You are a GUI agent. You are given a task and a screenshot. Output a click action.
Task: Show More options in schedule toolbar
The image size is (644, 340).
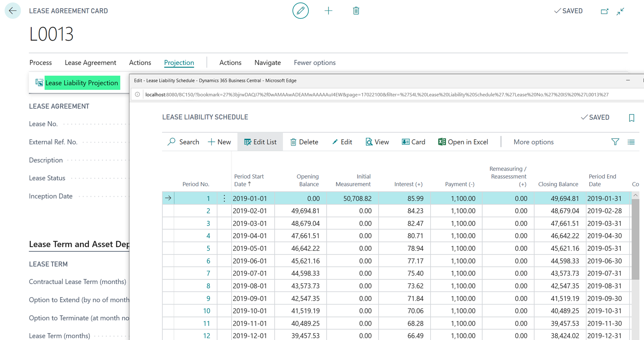533,142
